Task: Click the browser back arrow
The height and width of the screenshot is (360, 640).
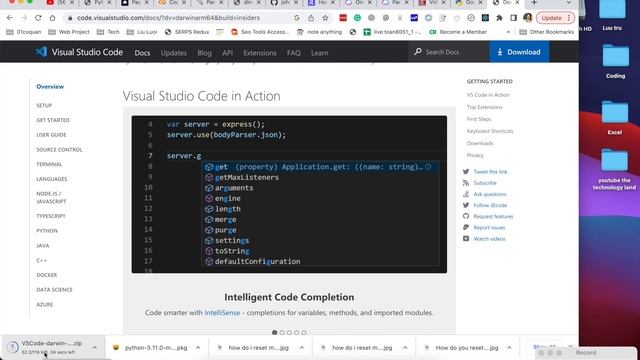Action: click(x=10, y=18)
